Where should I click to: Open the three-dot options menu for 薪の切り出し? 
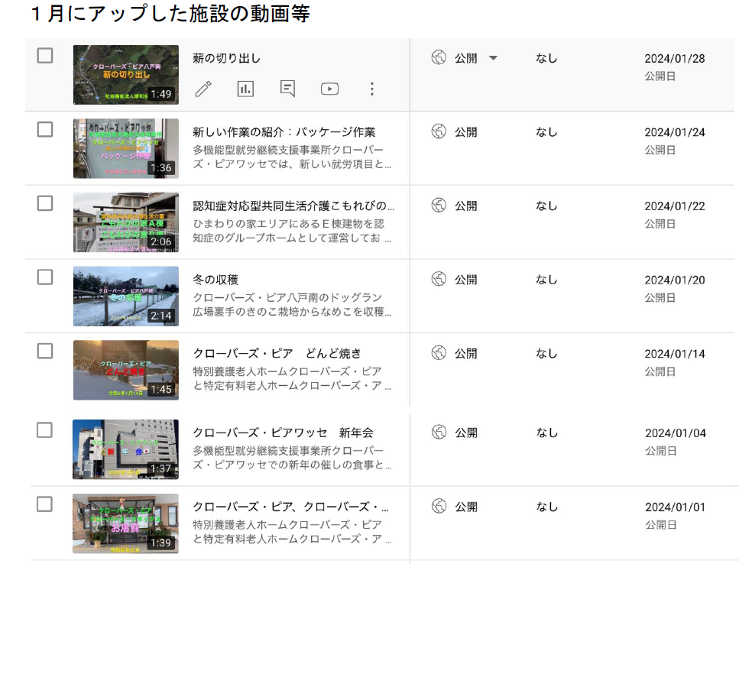tap(372, 89)
